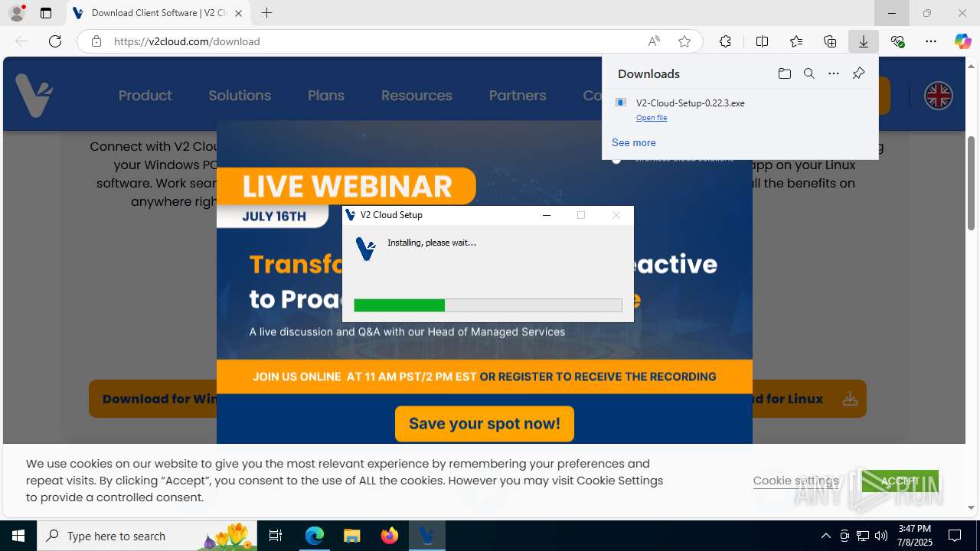Open the Product menu
This screenshot has width=980, height=551.
[x=145, y=96]
